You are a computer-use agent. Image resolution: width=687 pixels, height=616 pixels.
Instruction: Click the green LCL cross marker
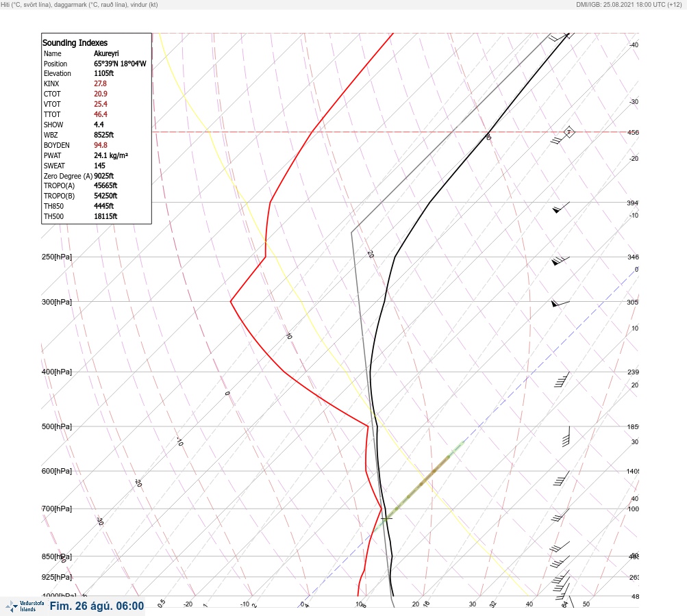pos(386,518)
